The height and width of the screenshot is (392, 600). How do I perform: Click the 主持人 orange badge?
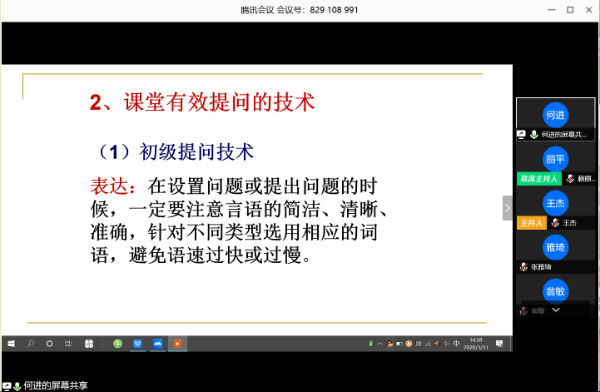532,222
